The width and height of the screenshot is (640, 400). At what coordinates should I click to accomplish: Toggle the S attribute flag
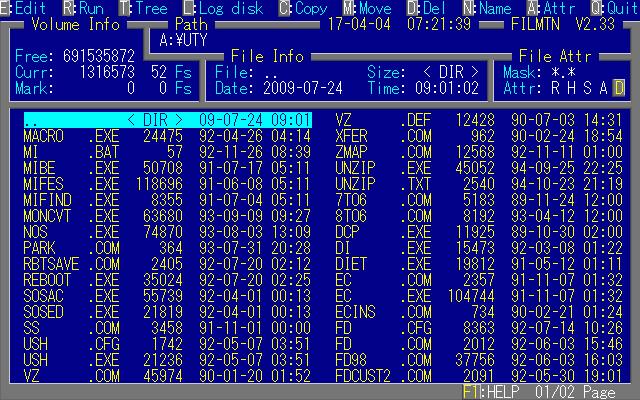(587, 88)
